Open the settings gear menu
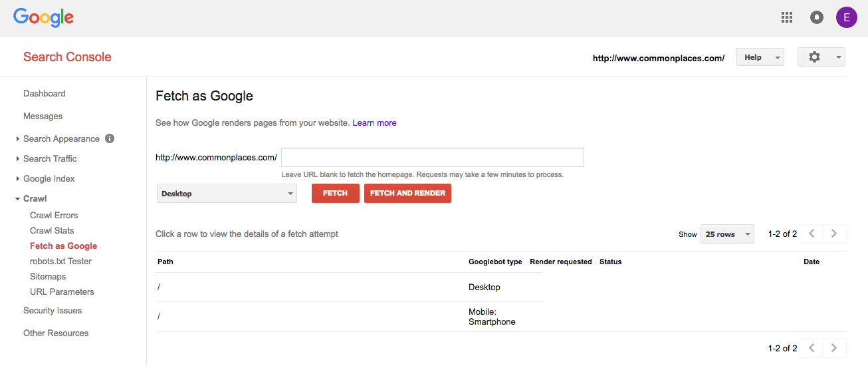Image resolution: width=868 pixels, height=368 pixels. [x=821, y=57]
